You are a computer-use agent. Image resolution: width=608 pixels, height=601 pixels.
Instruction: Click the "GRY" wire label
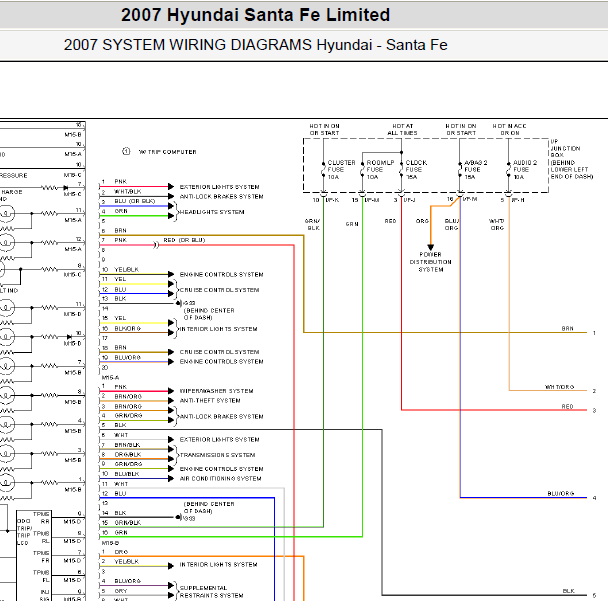tap(121, 591)
